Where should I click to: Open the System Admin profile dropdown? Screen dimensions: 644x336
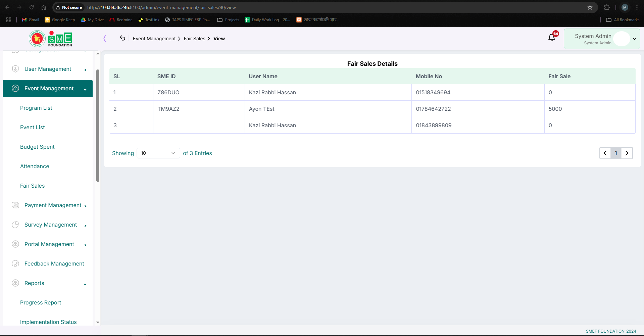602,39
